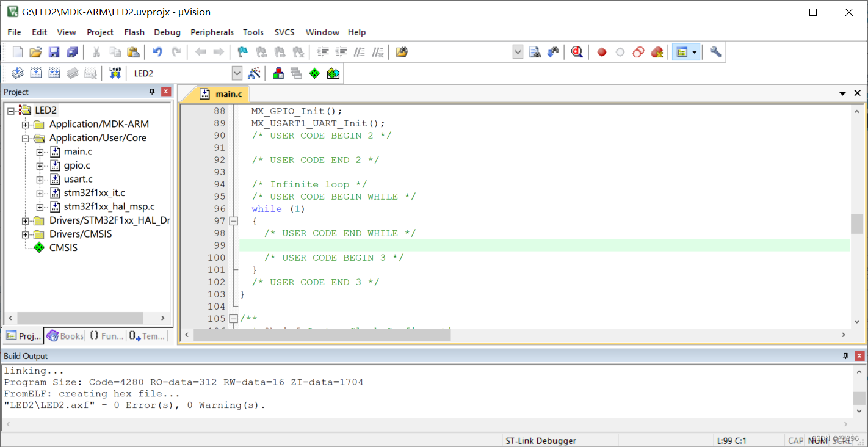Save the current file with the floppy icon
The width and height of the screenshot is (868, 447).
tap(54, 53)
